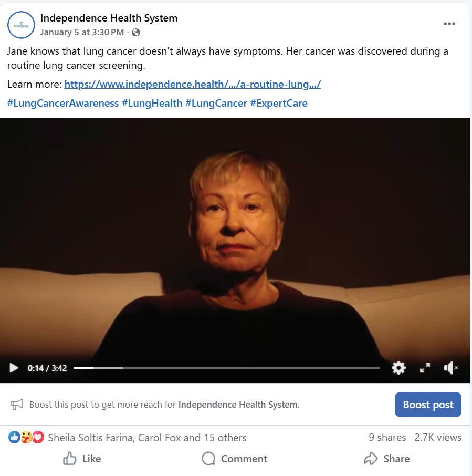
Task: Open the post options three-dot menu
Action: [x=449, y=24]
